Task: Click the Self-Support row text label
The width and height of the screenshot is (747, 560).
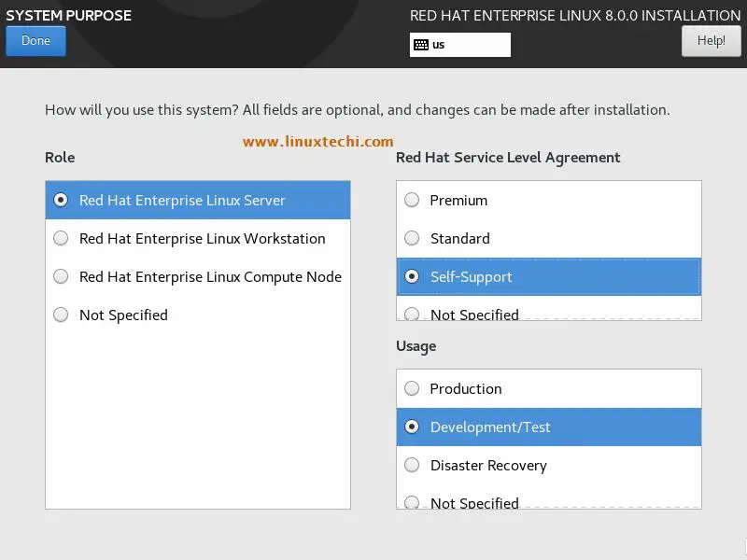Action: [x=471, y=276]
